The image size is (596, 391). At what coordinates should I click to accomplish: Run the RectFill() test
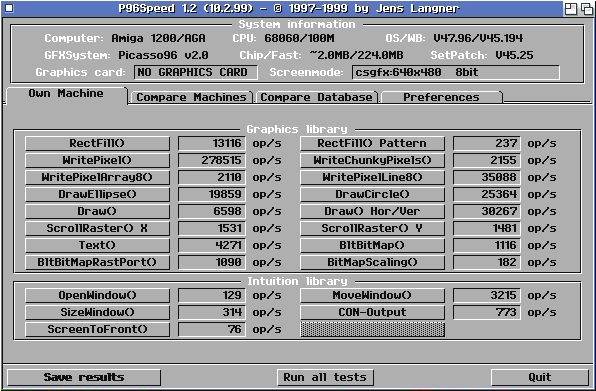[97, 143]
